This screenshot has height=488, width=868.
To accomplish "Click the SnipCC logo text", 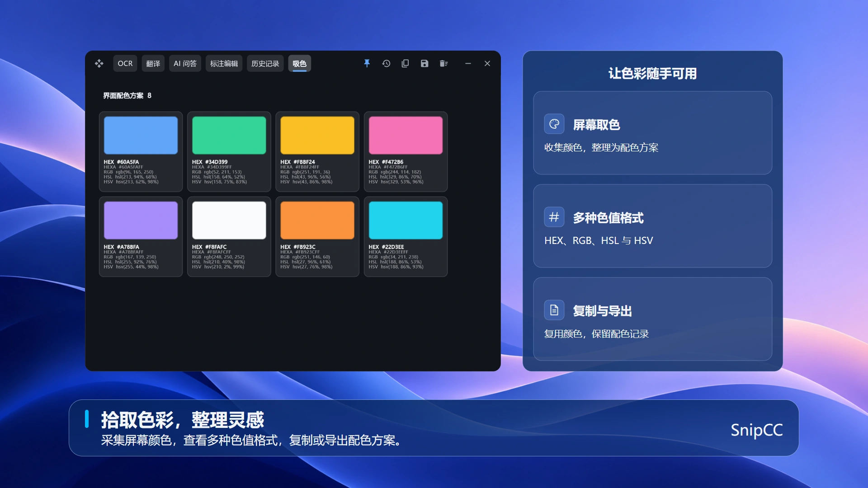I will pyautogui.click(x=757, y=430).
